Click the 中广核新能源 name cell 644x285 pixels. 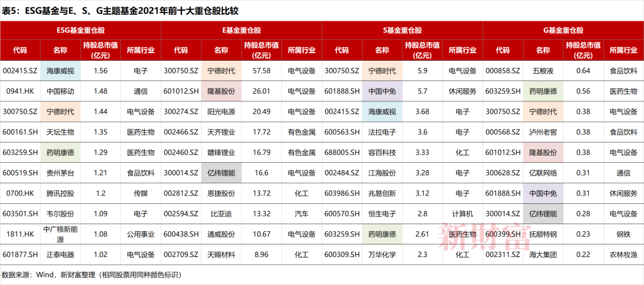[x=60, y=234]
